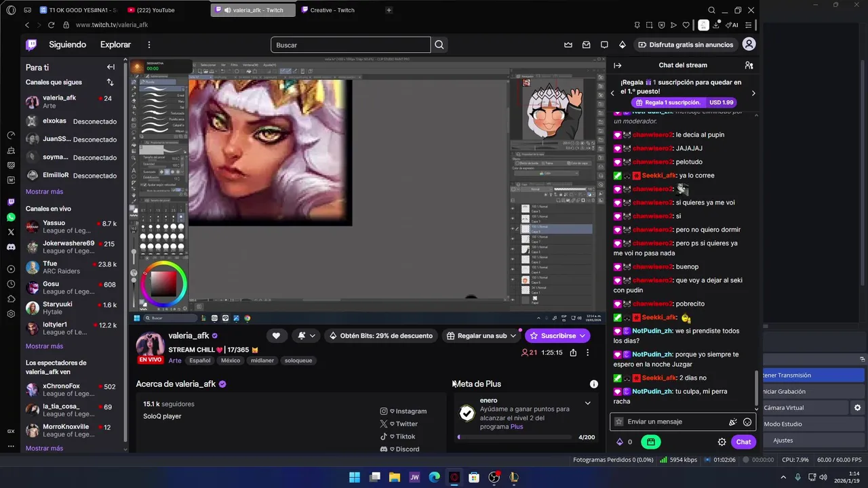Image resolution: width=868 pixels, height=488 pixels.
Task: Open the Explorar section
Action: (x=115, y=45)
